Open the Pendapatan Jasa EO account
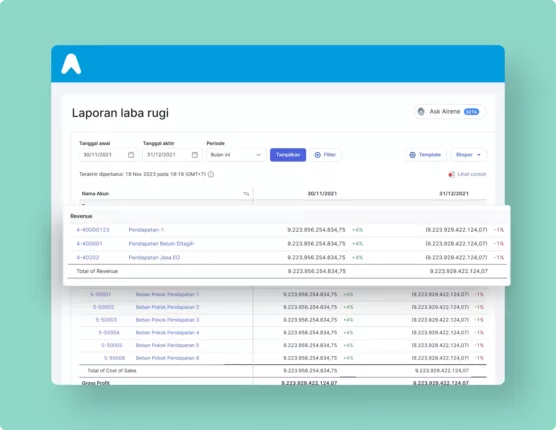Image resolution: width=556 pixels, height=430 pixels. (x=154, y=257)
